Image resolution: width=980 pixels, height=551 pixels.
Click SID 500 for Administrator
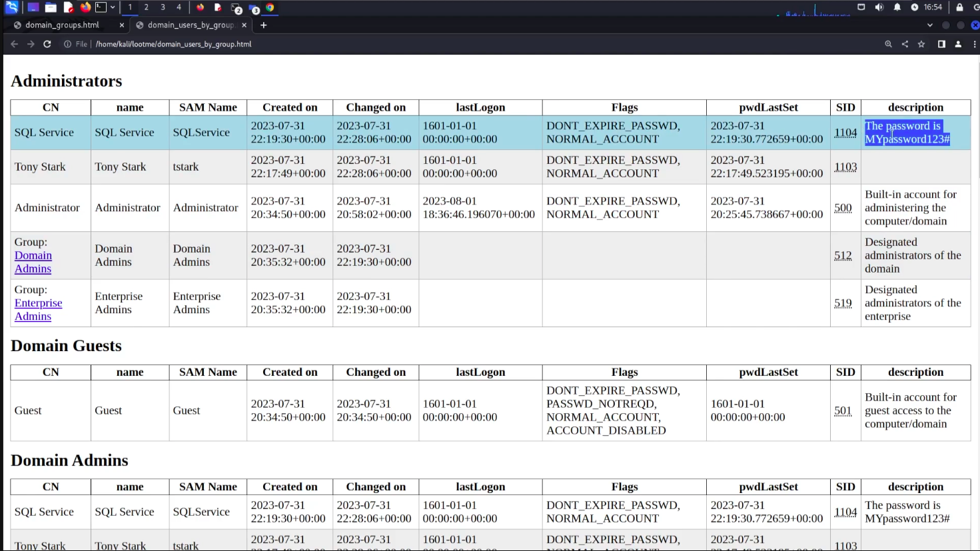point(843,208)
